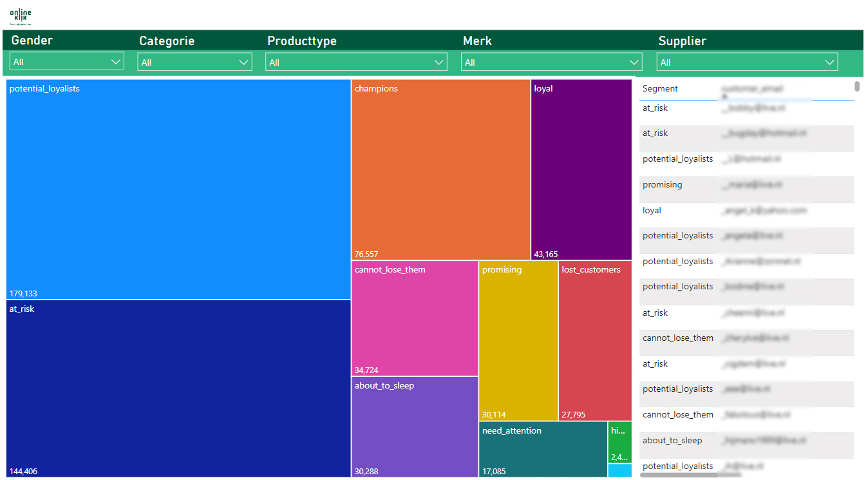868x480 pixels.
Task: Click the table's vertical scrollbar handle
Action: coord(857,86)
